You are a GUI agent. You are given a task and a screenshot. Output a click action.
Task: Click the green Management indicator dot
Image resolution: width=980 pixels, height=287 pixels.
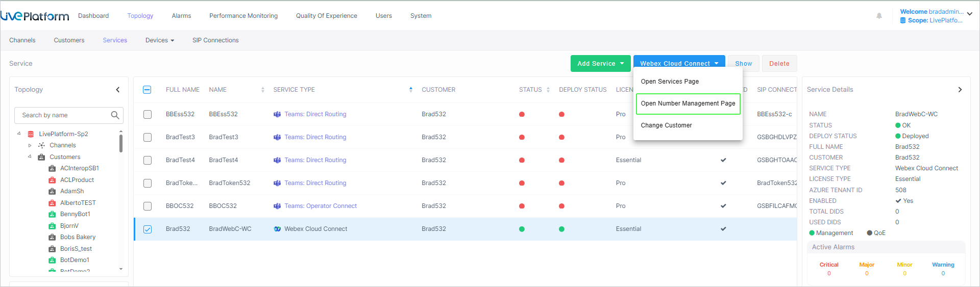click(x=812, y=233)
